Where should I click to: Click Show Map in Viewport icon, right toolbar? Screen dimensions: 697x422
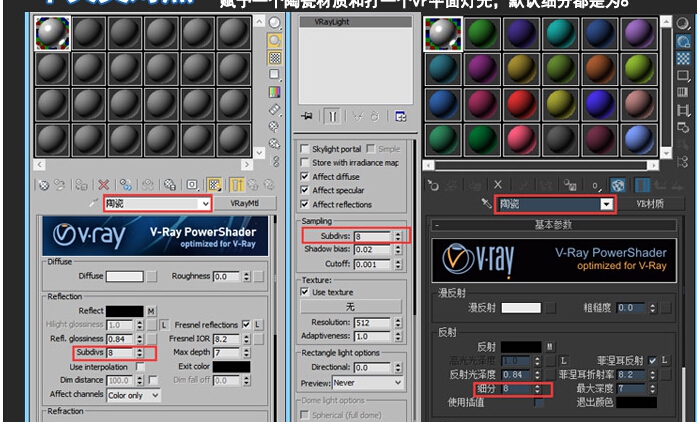(618, 185)
